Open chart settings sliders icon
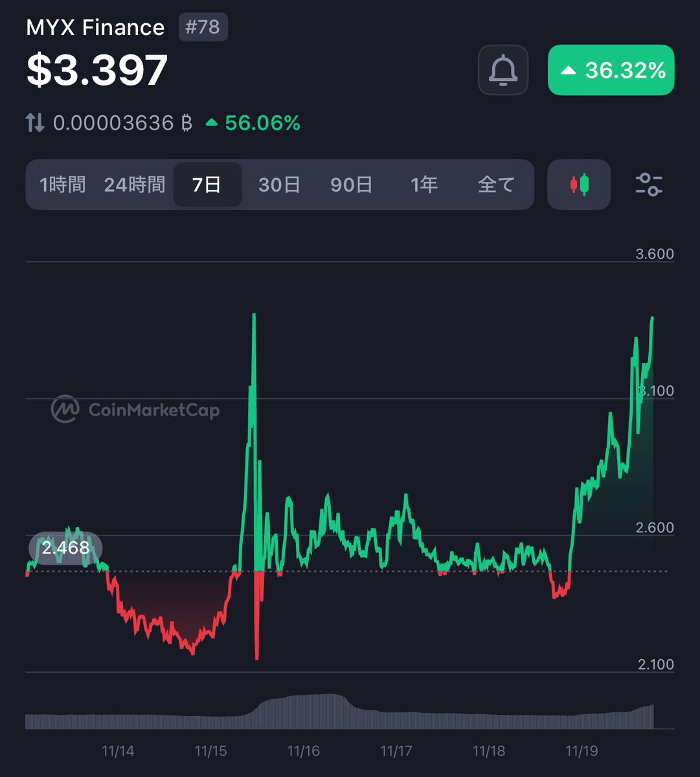Screen dimensions: 700x777 click(x=648, y=185)
